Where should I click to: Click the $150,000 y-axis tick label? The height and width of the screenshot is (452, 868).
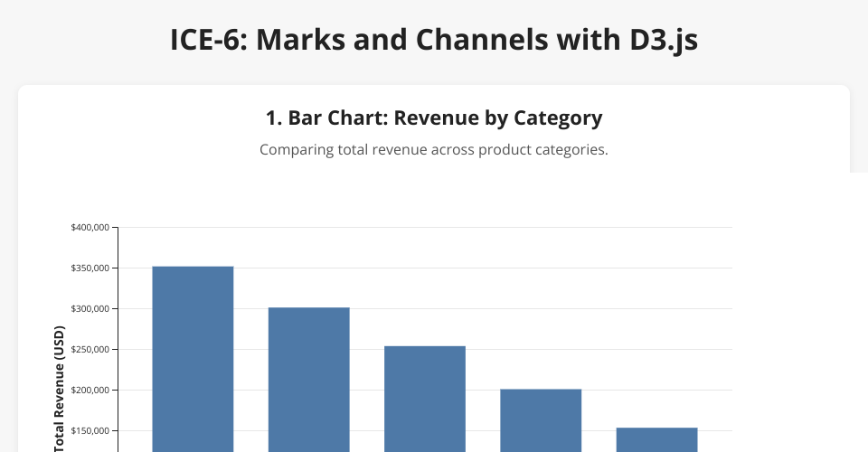90,431
